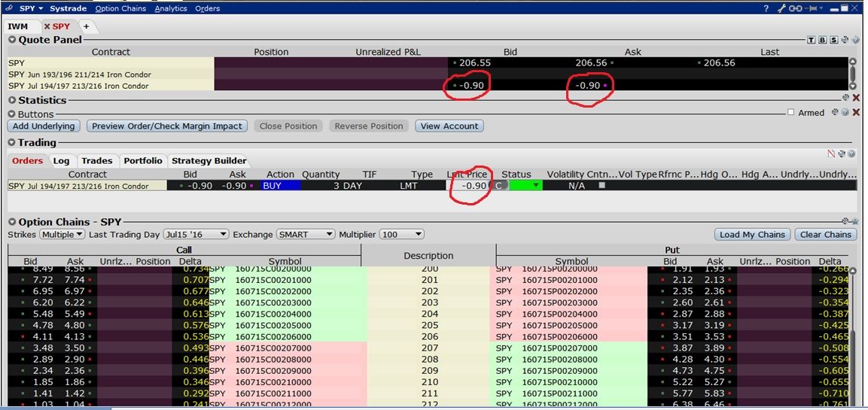The image size is (868, 410).
Task: Collapse the Buttons section
Action: coord(12,114)
